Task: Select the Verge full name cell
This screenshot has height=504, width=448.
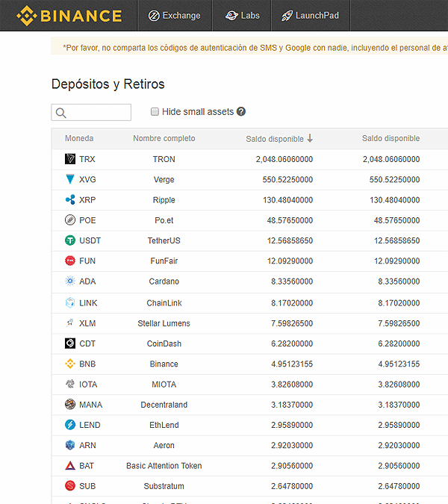Action: point(164,179)
